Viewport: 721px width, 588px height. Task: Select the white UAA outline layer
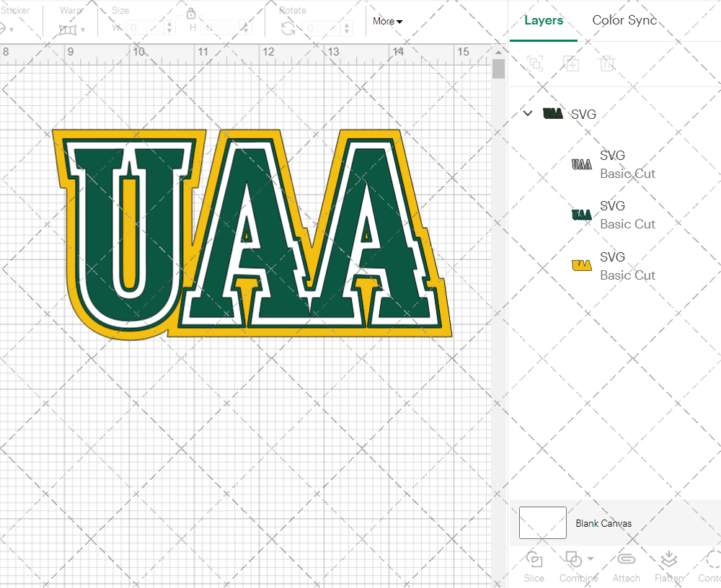(x=615, y=164)
